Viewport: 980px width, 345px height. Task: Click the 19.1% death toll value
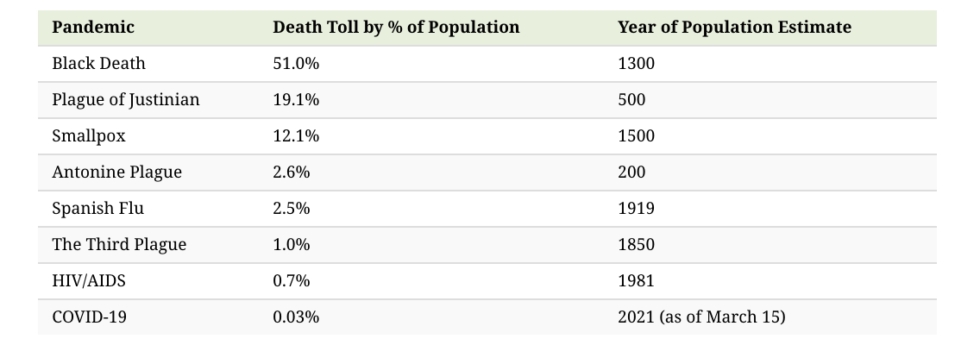coord(296,100)
